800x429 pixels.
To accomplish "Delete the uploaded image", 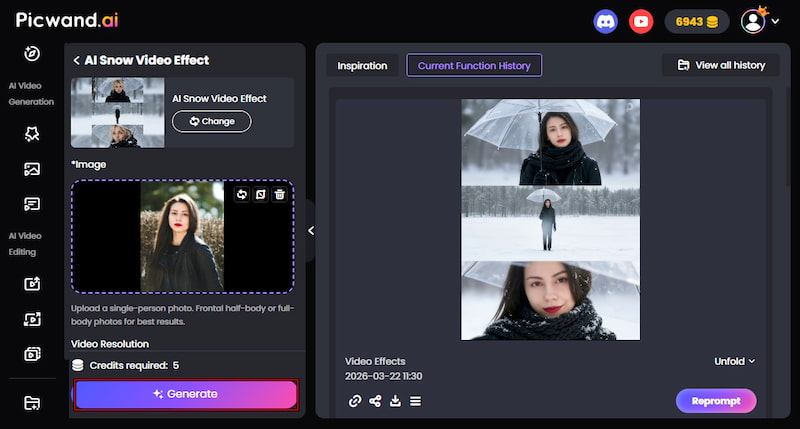I will point(280,194).
